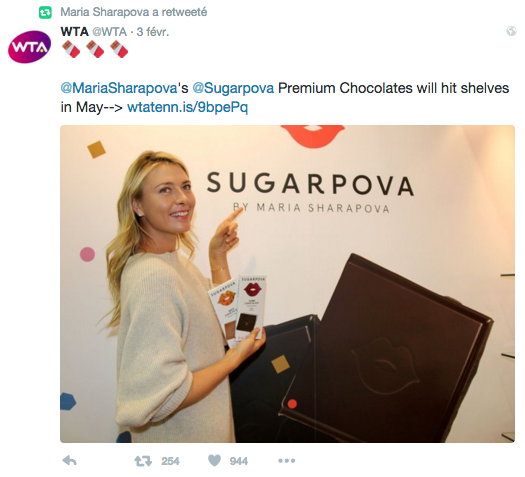This screenshot has height=477, width=525.
Task: Click the first chocolate bar emoji
Action: (x=71, y=49)
